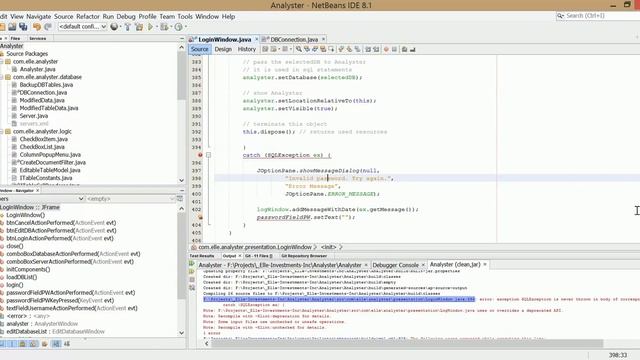The width and height of the screenshot is (640, 360).
Task: Click the find selection magnifier icon
Action: pos(299,49)
